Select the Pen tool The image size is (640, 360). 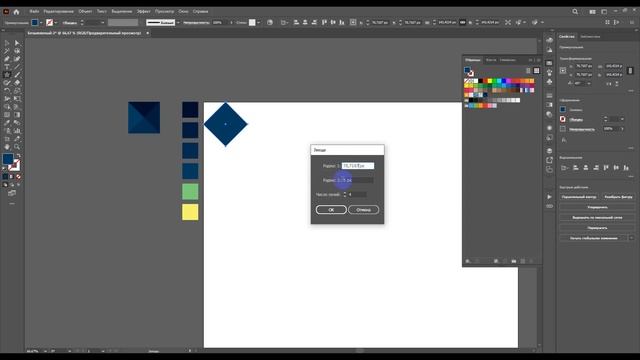pyautogui.click(x=7, y=59)
